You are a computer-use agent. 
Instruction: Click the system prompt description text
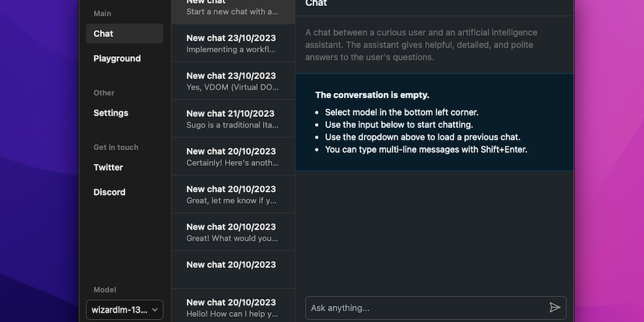421,45
